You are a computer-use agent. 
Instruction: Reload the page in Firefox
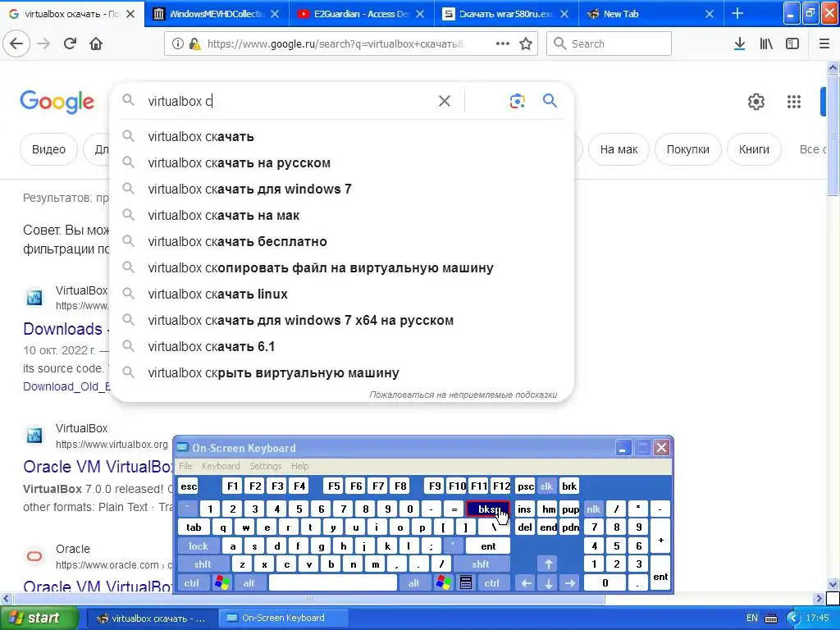70,44
